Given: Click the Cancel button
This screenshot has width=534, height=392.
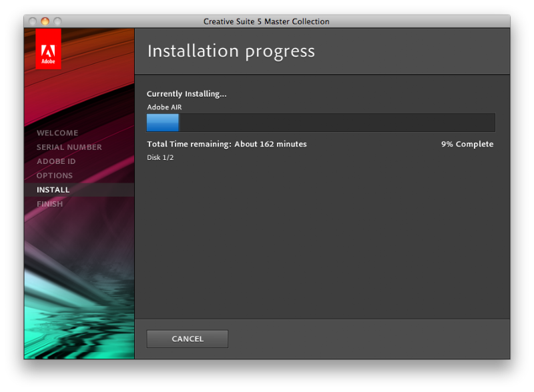Looking at the screenshot, I should (188, 339).
